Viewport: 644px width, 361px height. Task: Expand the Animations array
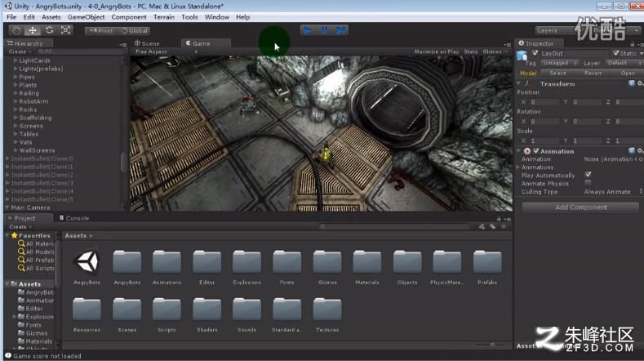click(x=518, y=167)
